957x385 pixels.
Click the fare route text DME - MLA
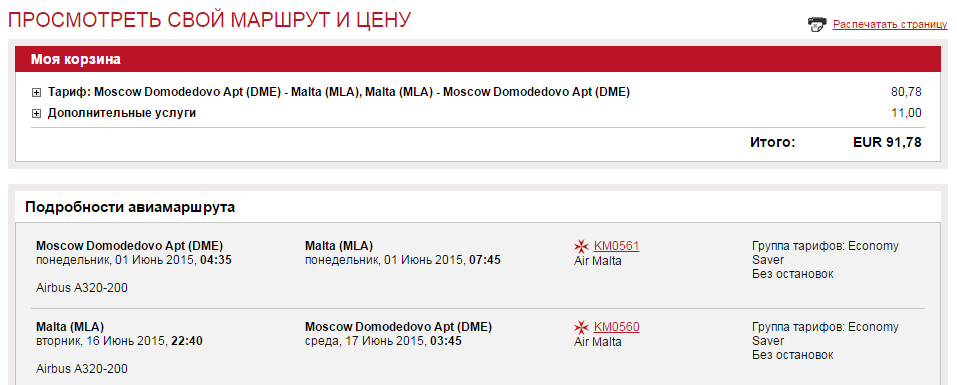tap(339, 92)
